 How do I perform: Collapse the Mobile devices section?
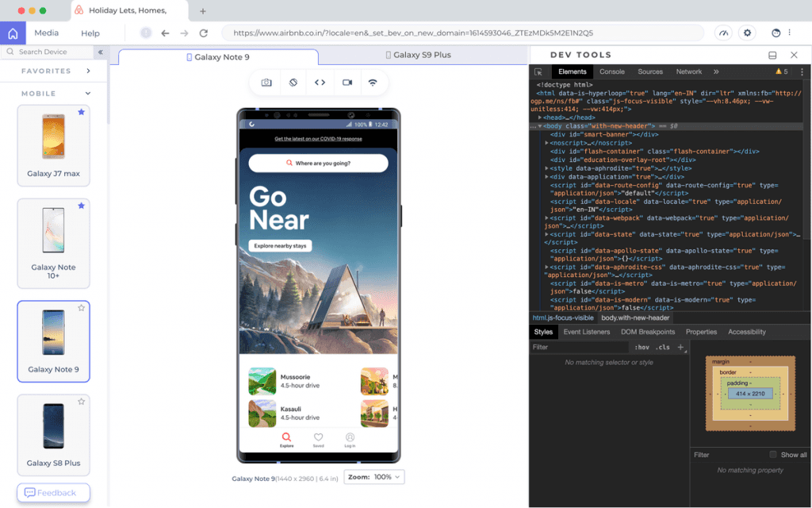click(x=88, y=94)
